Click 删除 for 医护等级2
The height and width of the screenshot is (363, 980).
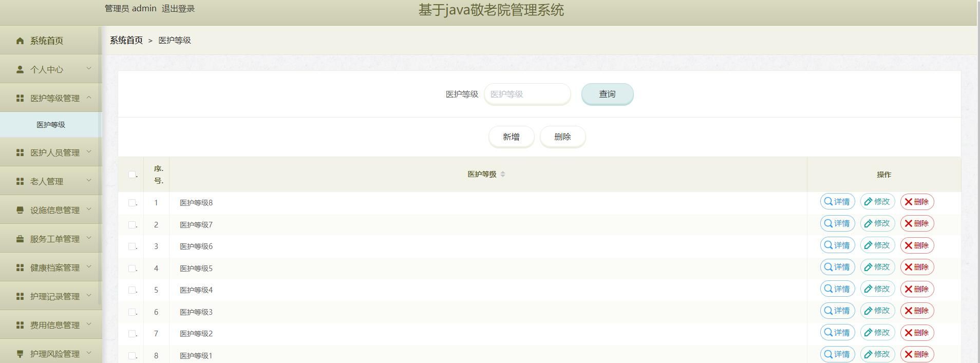click(x=917, y=332)
